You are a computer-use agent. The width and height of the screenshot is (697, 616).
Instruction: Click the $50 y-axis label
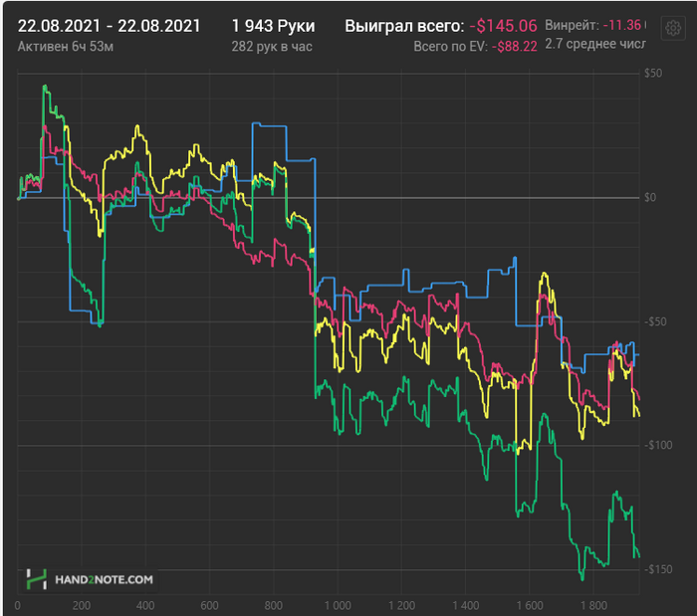653,73
